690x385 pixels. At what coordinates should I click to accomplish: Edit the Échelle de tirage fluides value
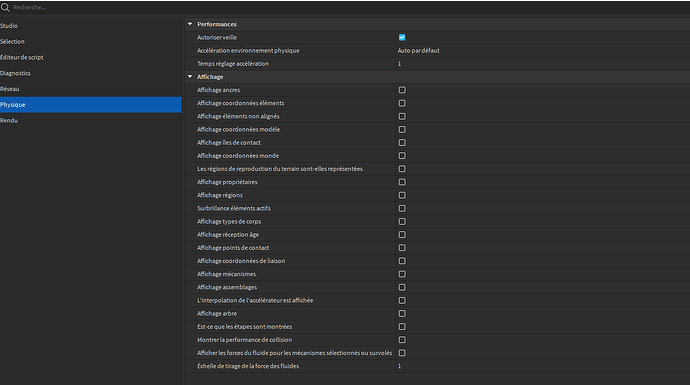click(543, 366)
